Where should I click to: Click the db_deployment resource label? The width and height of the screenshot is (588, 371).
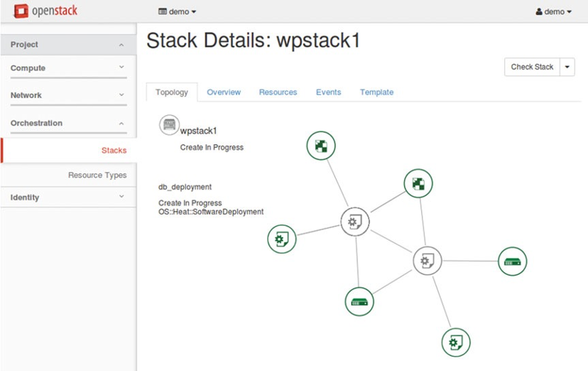coord(185,187)
